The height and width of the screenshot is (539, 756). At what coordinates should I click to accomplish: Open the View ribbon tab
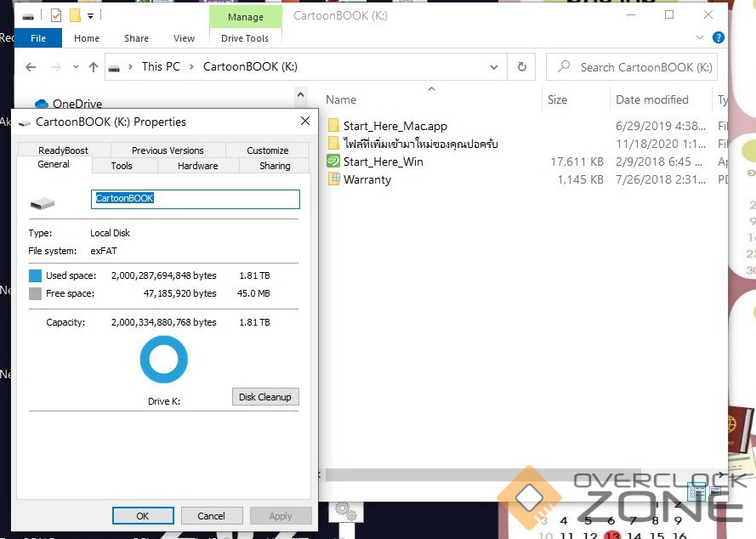point(184,38)
